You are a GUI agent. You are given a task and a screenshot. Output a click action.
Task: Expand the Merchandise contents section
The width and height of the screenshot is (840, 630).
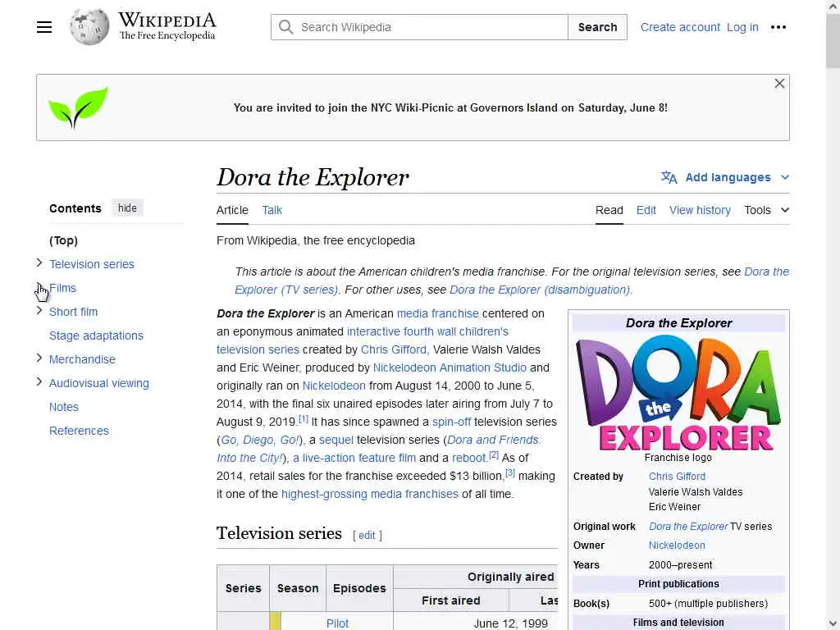click(39, 358)
